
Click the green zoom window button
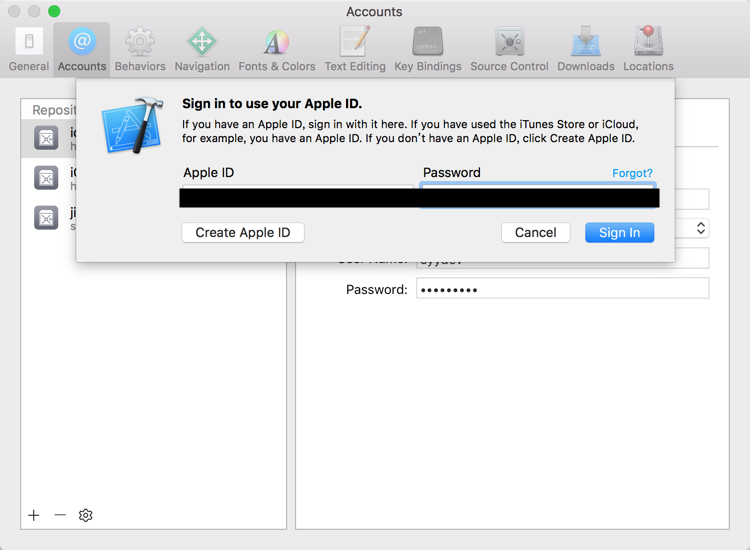tap(54, 11)
